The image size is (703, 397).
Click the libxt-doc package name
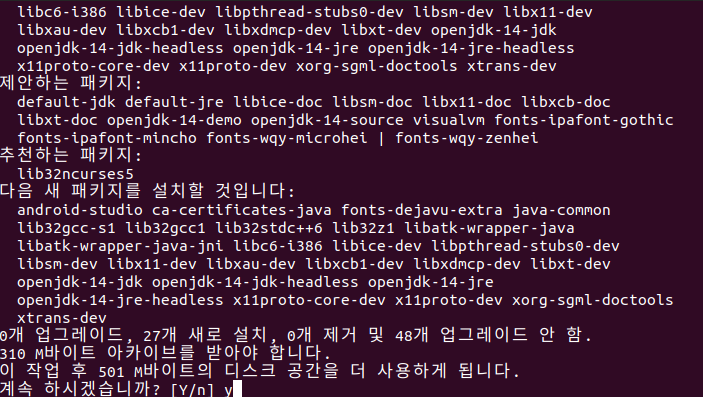57,120
